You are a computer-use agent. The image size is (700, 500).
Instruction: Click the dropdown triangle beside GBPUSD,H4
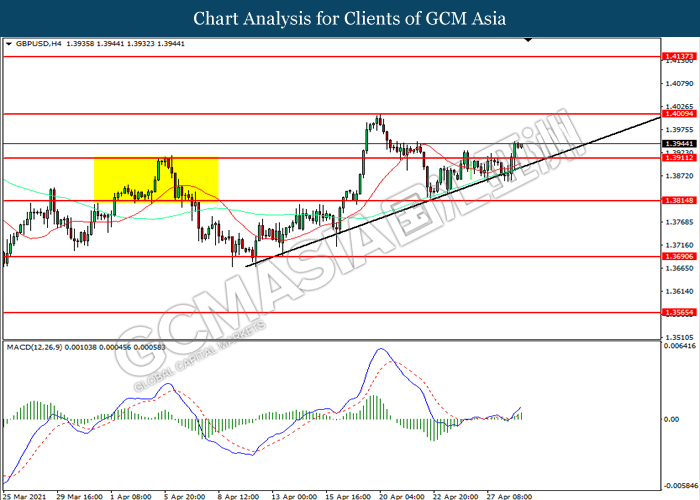[9, 44]
